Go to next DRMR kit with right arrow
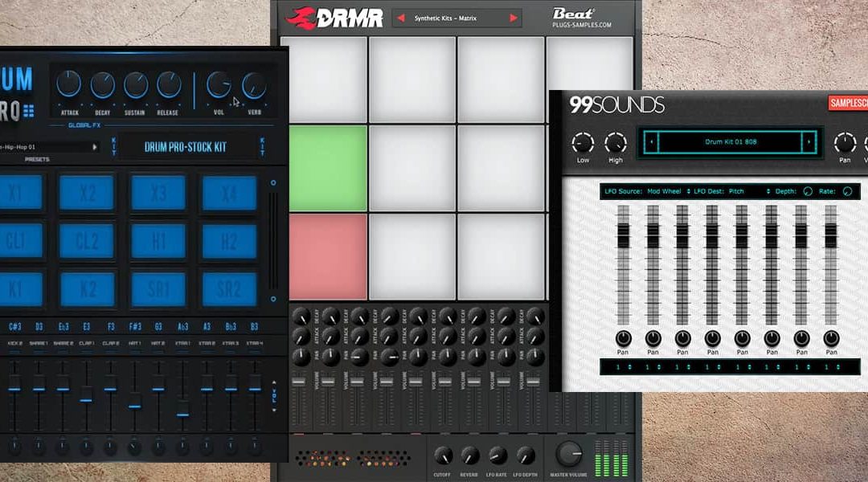This screenshot has height=482, width=868. (x=513, y=18)
